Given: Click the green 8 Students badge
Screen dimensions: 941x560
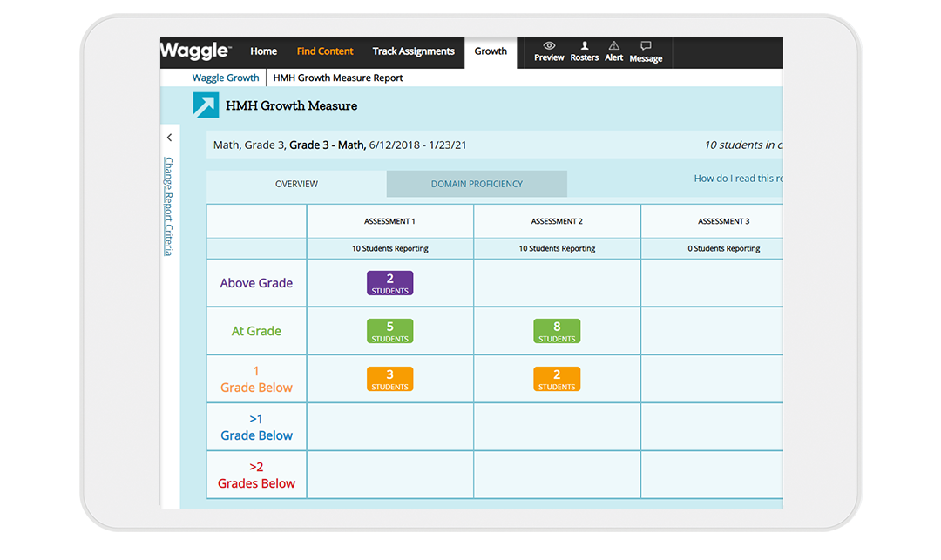Looking at the screenshot, I should tap(557, 331).
